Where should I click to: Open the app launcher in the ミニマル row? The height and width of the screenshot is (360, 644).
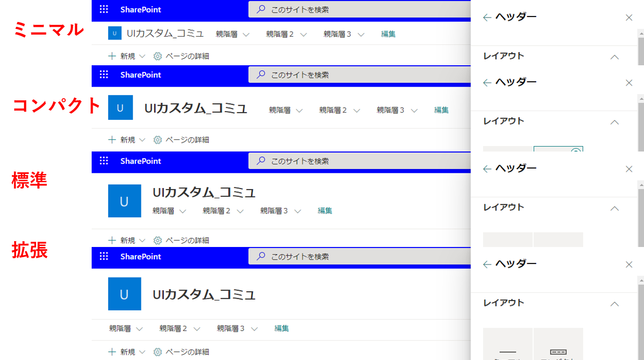pos(103,9)
